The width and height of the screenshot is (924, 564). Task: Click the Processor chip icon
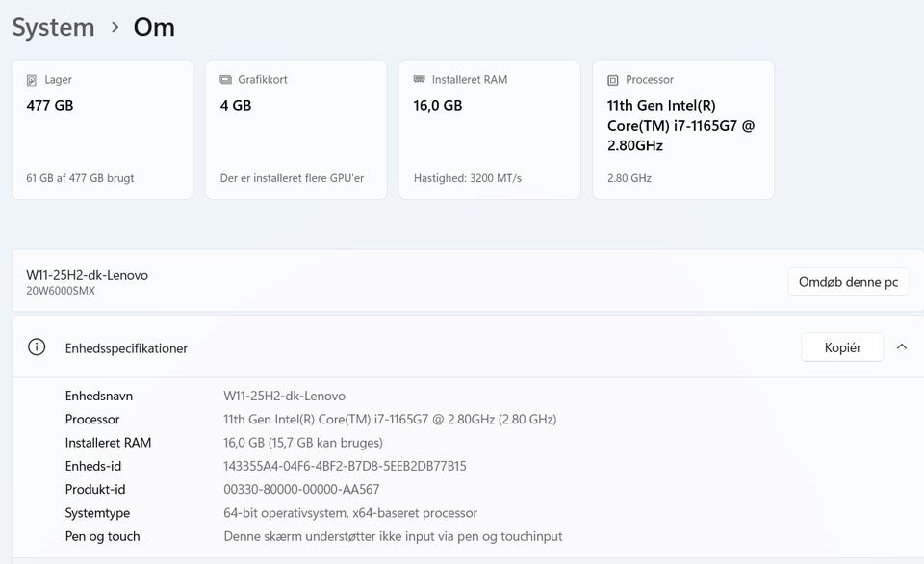pyautogui.click(x=613, y=80)
